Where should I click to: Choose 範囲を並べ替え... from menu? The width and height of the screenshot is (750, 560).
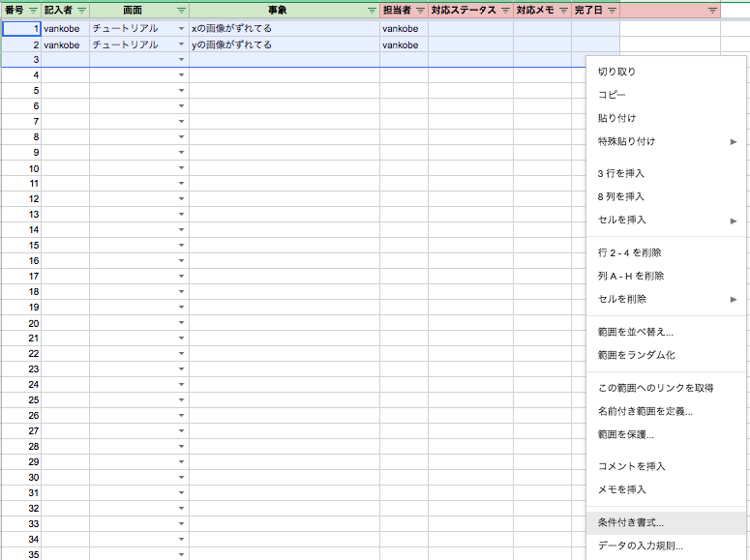click(x=666, y=332)
